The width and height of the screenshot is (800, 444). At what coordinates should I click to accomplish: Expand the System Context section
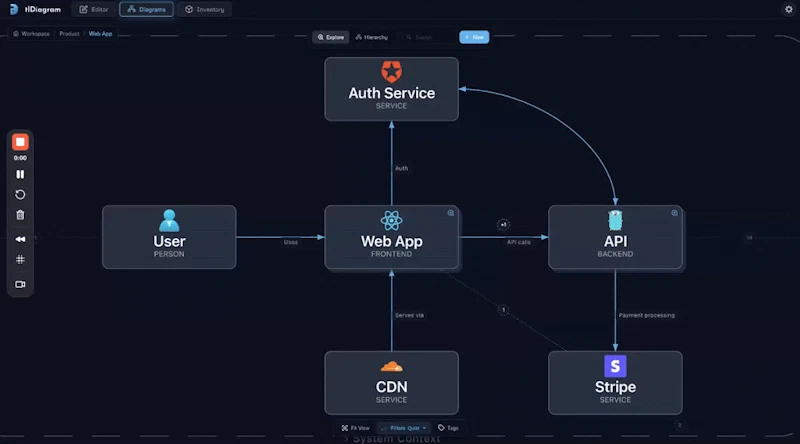coord(391,439)
